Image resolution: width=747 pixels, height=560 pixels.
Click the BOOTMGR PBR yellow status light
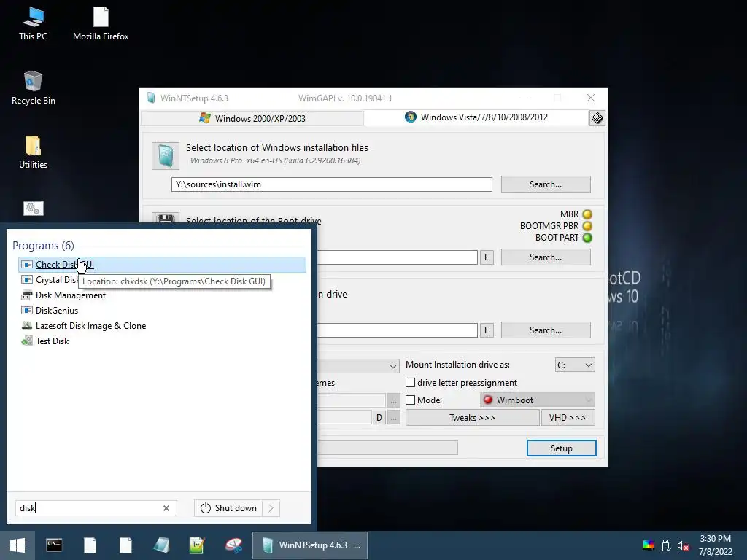click(587, 226)
